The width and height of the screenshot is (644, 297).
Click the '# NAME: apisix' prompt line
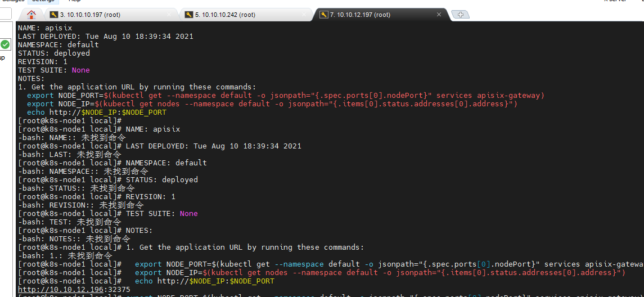tap(99, 129)
